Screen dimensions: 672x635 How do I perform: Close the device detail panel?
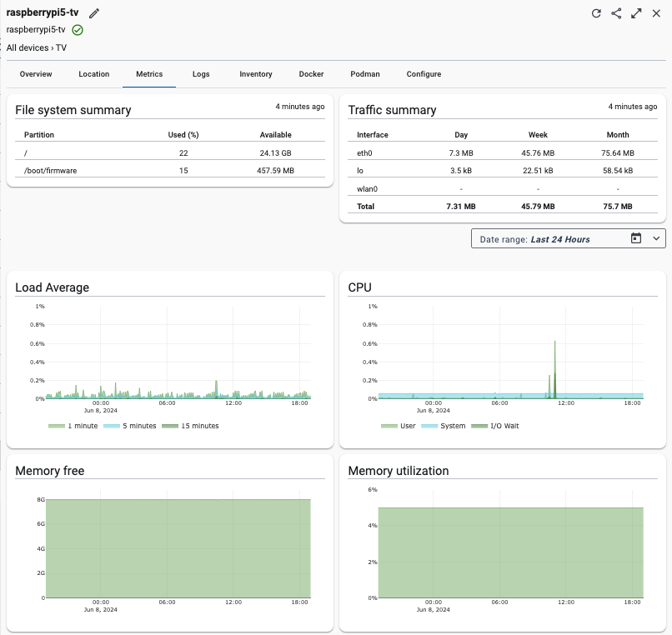click(x=657, y=12)
